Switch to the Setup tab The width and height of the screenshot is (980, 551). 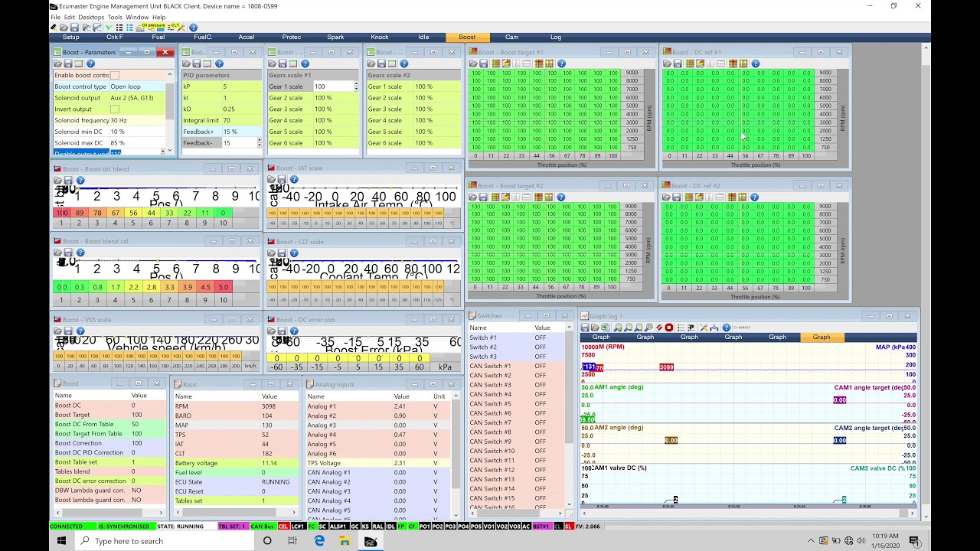coord(71,37)
